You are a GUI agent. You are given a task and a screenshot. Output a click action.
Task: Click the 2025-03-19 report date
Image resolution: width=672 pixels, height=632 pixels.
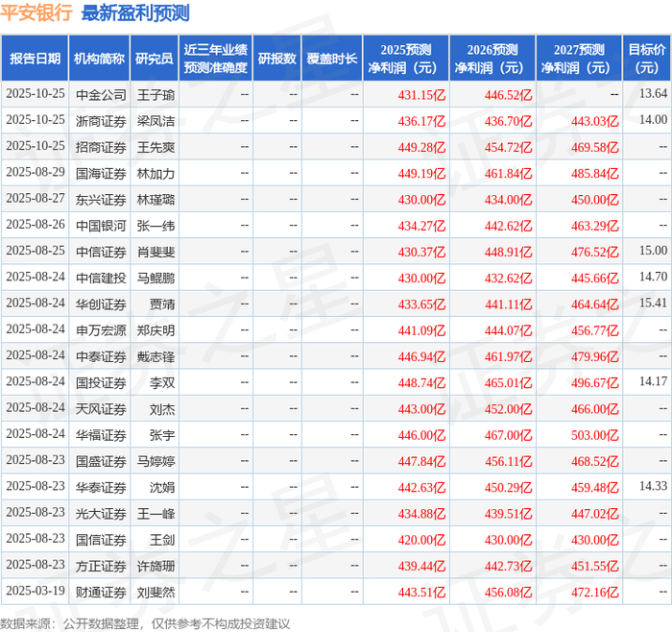[36, 591]
